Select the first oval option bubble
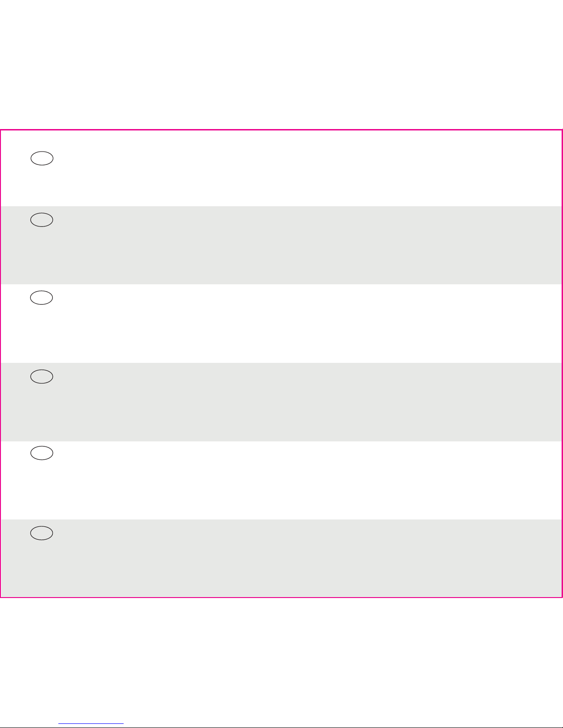This screenshot has width=563, height=728. pyautogui.click(x=42, y=159)
